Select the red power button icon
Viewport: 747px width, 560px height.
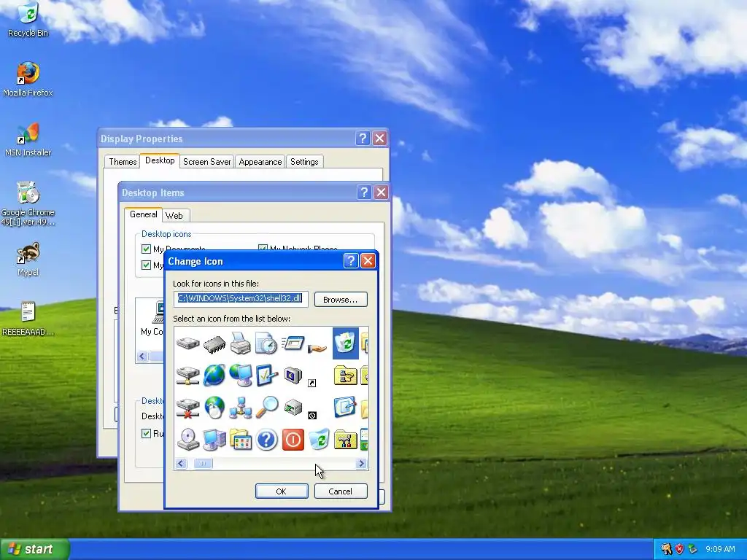[293, 440]
